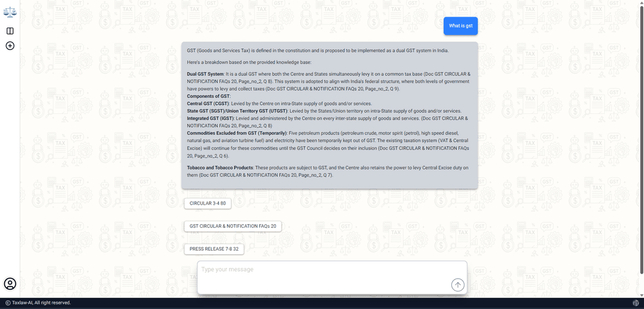Click the 'Integrated GST (IGST)' line
The width and height of the screenshot is (644, 309).
(327, 122)
